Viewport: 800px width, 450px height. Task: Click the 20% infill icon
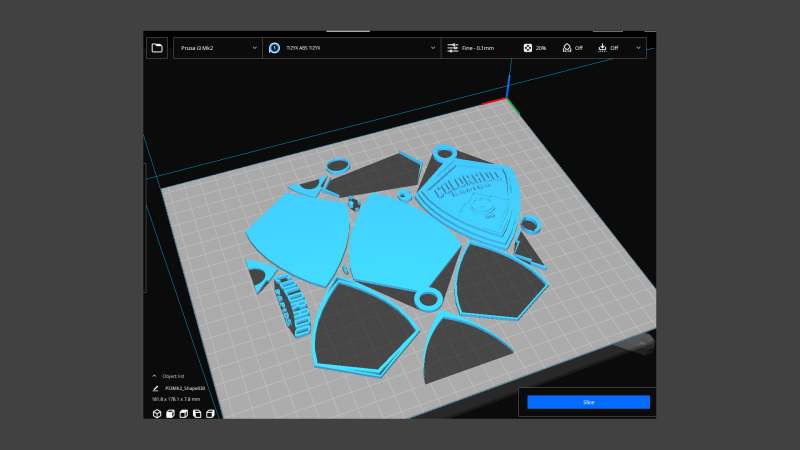point(528,47)
